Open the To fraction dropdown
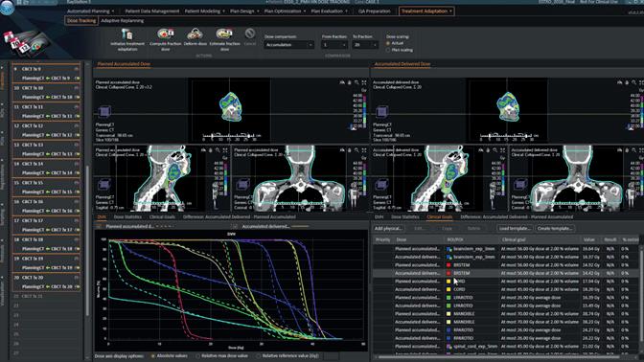 tap(365, 45)
